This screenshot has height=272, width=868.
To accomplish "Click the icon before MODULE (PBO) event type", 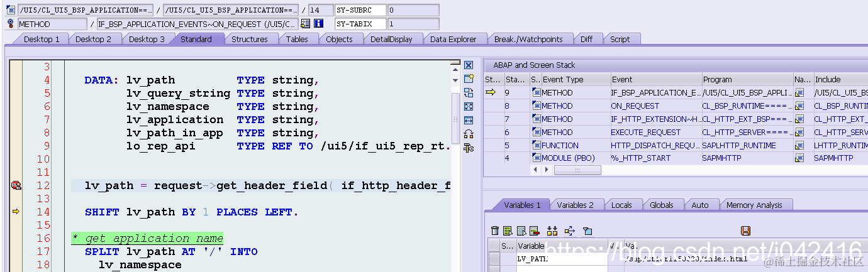I will coord(537,158).
